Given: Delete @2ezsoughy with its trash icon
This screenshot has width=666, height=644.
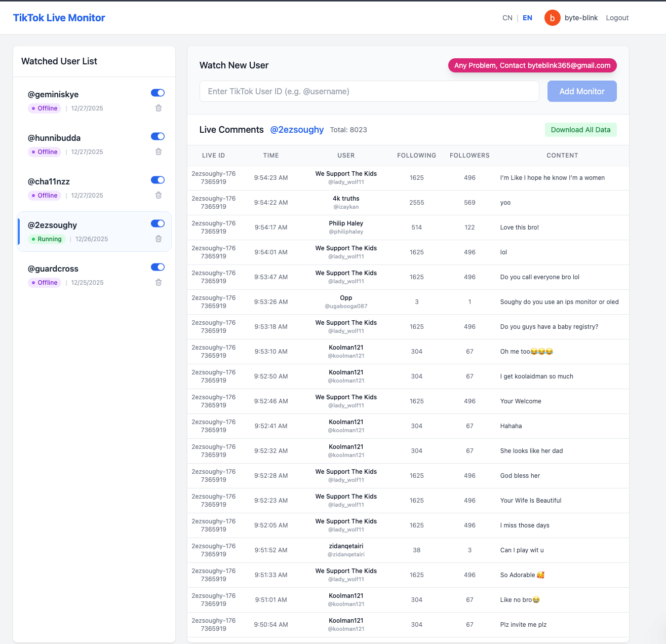Looking at the screenshot, I should (158, 239).
